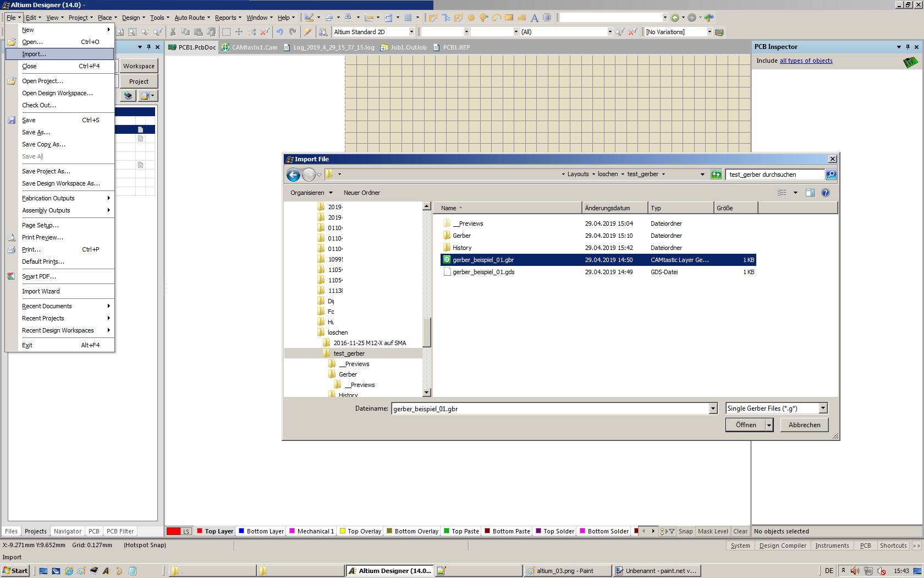
Task: Choose Import... from the File menu
Action: click(59, 54)
